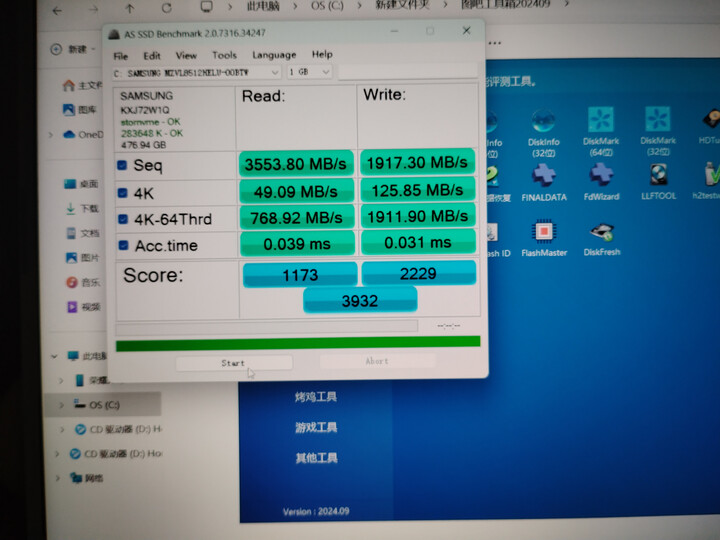Click the green benchmark progress bar
720x540 pixels.
298,343
